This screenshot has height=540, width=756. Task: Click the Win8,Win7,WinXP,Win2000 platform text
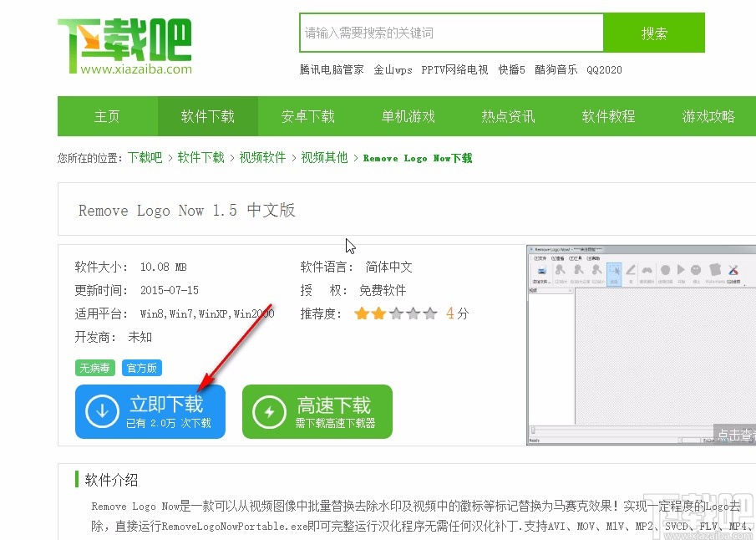point(207,313)
